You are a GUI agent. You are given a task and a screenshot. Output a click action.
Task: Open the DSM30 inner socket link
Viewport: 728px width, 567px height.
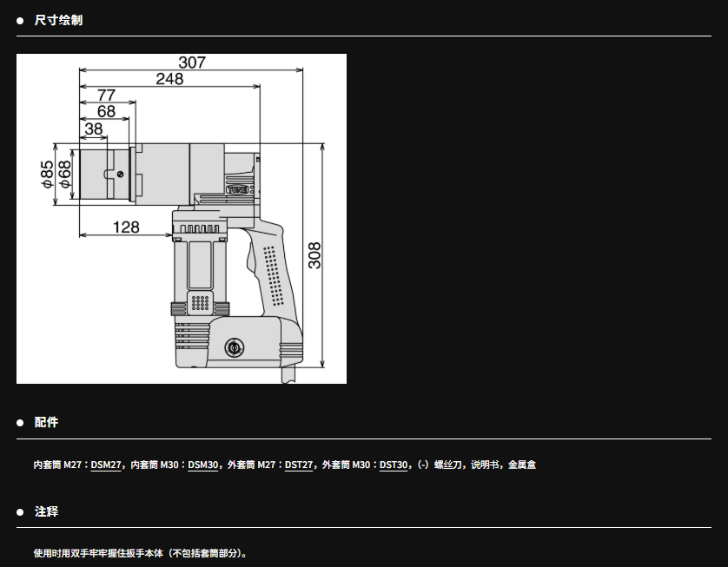(203, 465)
